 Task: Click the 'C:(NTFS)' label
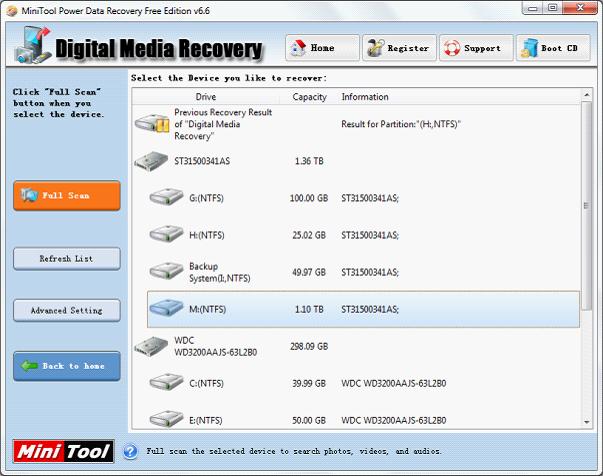click(206, 383)
